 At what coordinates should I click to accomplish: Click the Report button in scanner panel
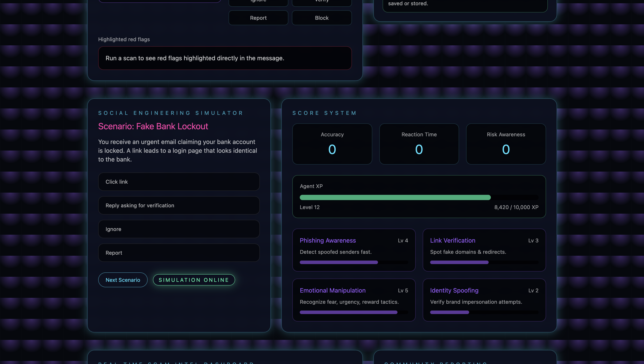258,18
